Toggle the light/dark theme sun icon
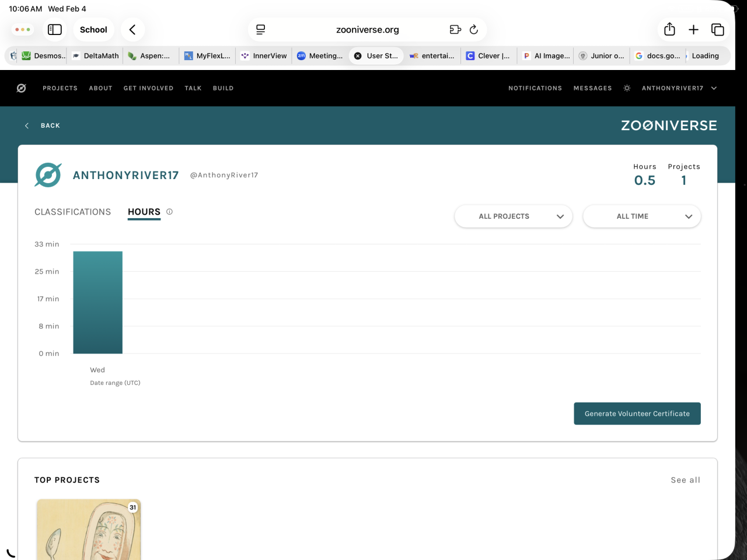Image resolution: width=747 pixels, height=560 pixels. pos(627,88)
